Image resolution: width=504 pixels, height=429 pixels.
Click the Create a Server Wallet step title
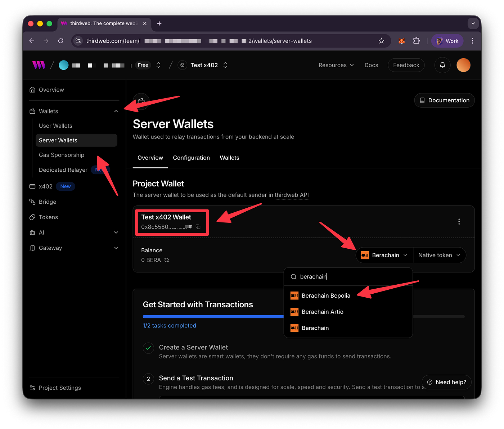click(194, 348)
